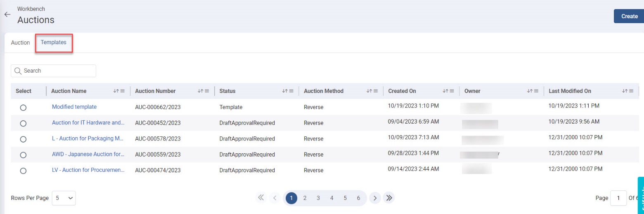Image resolution: width=644 pixels, height=214 pixels.
Task: Open the Auction Method column menu icon
Action: 375,91
